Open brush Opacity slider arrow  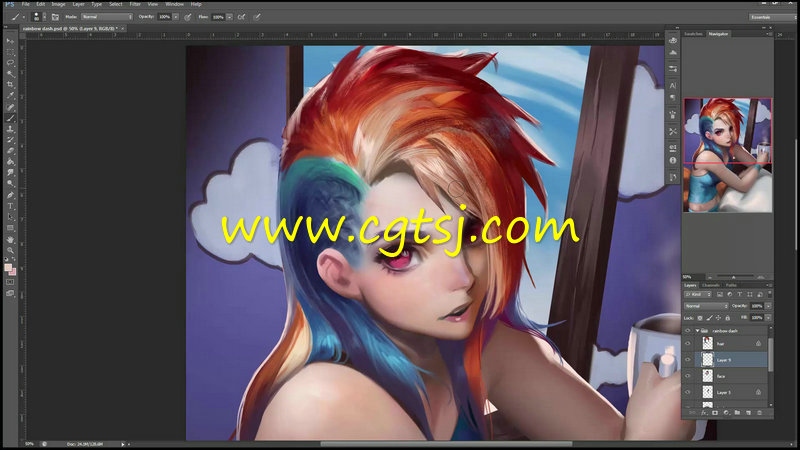point(176,17)
